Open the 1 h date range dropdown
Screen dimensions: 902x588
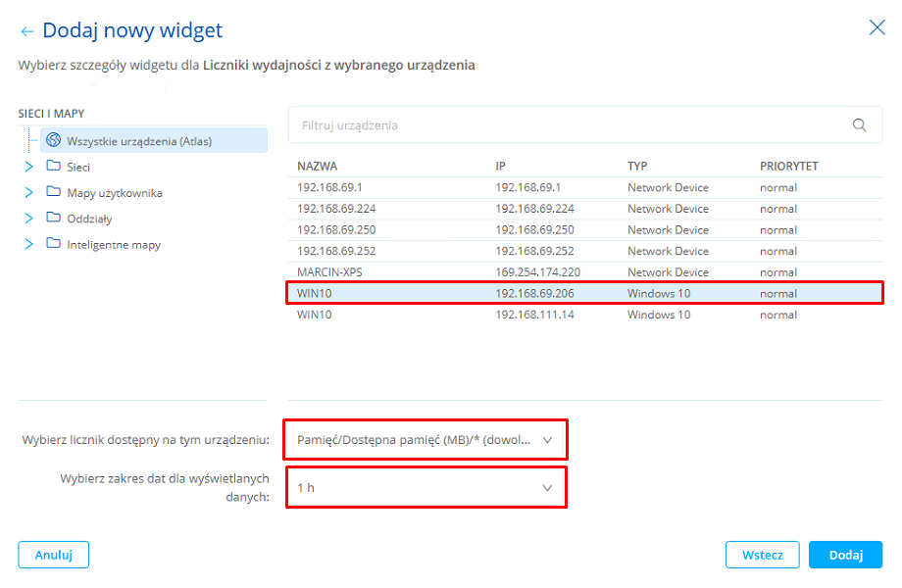pos(426,488)
